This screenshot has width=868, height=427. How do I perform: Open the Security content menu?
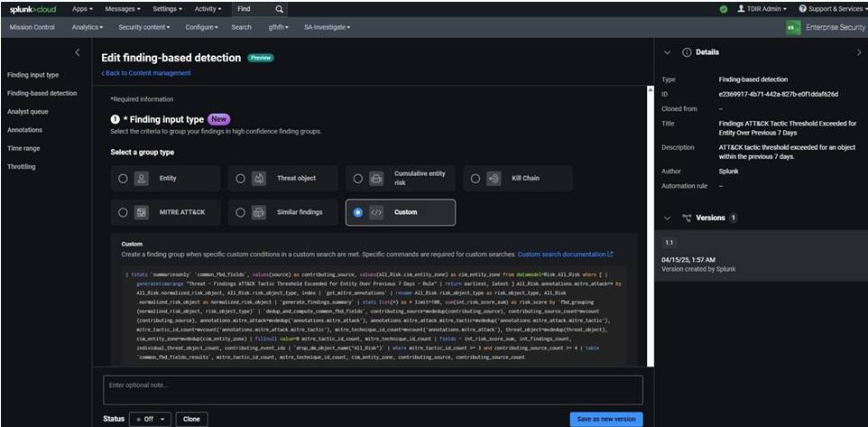coord(144,27)
